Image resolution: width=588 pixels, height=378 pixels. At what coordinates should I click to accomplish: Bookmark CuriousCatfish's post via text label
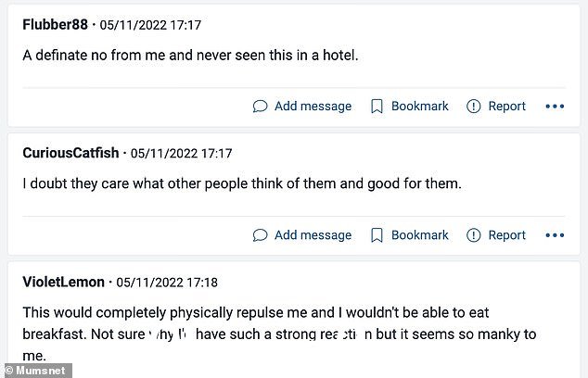419,235
